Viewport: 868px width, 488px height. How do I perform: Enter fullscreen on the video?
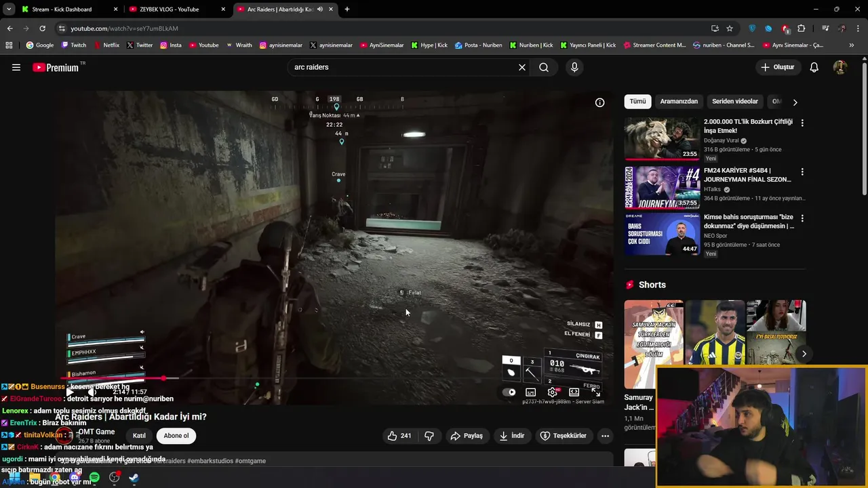pos(595,392)
